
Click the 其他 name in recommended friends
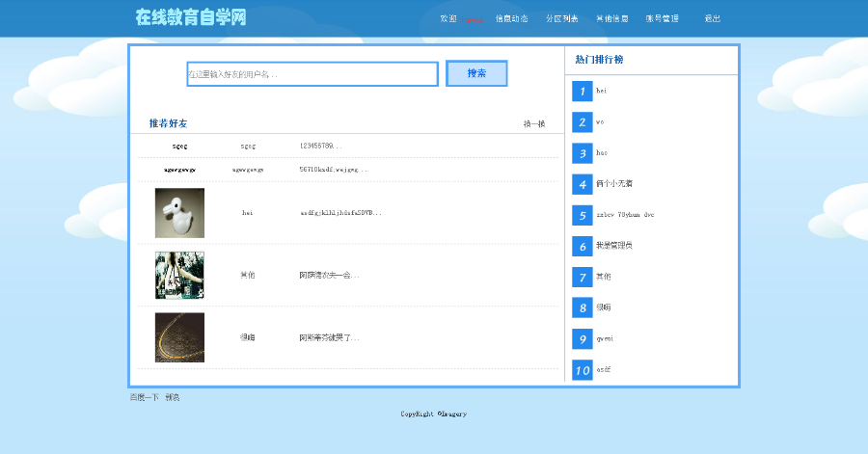248,276
